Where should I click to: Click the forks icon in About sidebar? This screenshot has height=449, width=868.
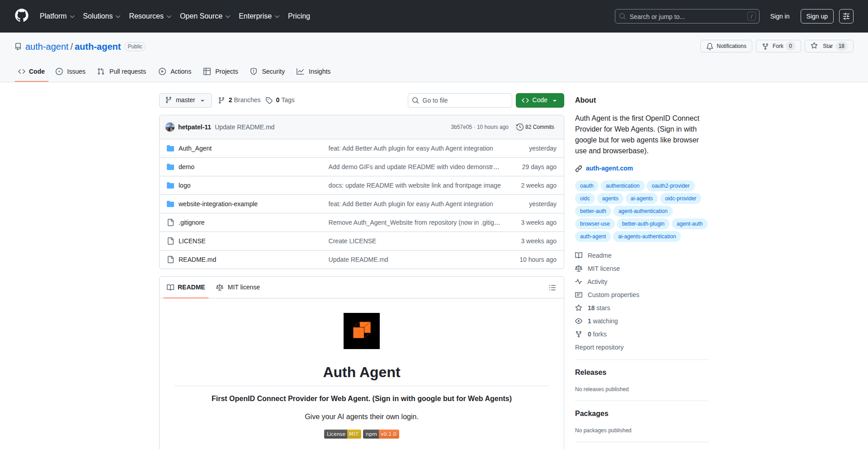[579, 334]
